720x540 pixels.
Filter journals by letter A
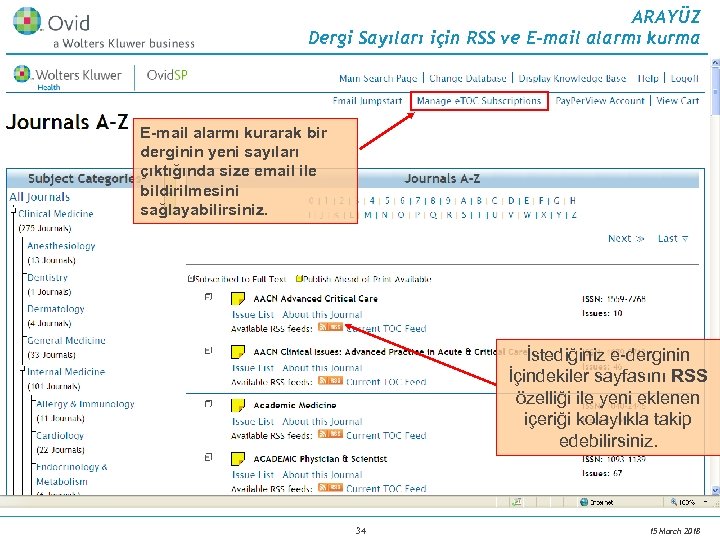[x=463, y=201]
